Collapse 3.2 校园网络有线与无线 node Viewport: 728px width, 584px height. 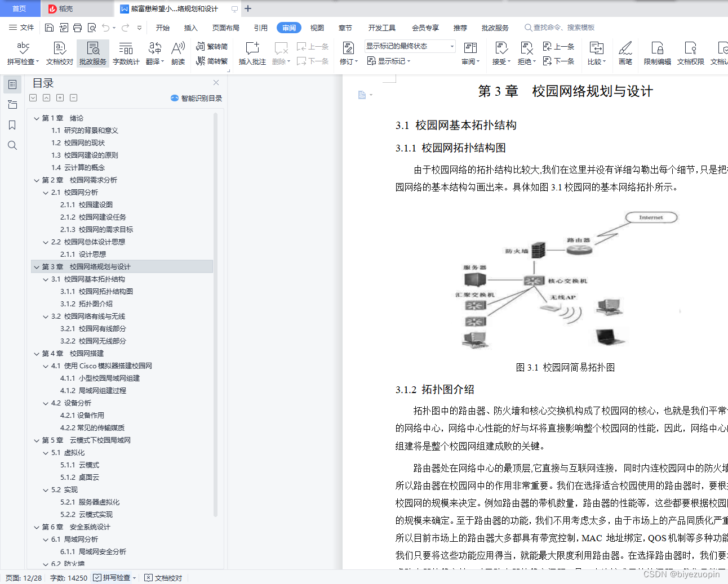coord(46,316)
